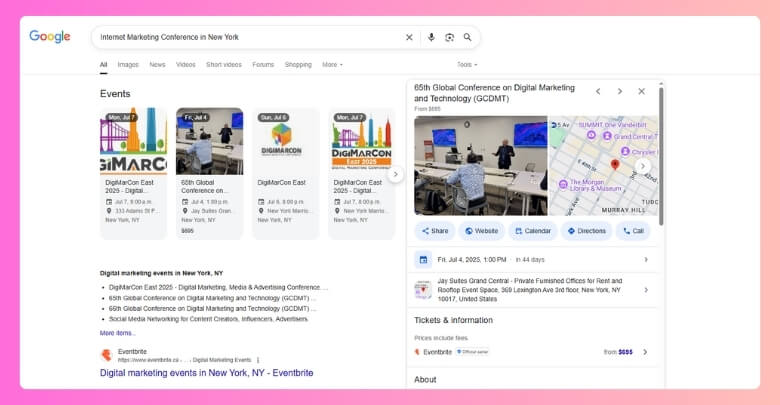Screen dimensions: 780x405
Task: Click into the search input field
Action: (x=249, y=37)
